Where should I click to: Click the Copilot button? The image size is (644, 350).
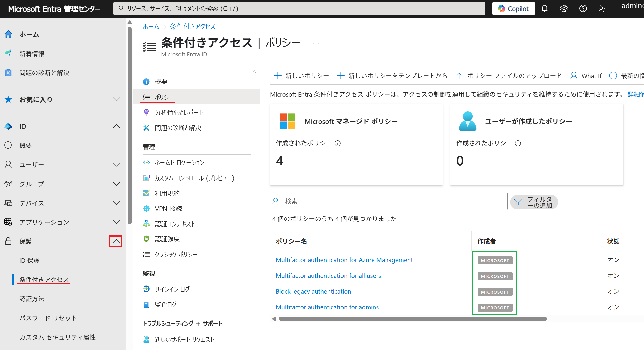click(513, 9)
